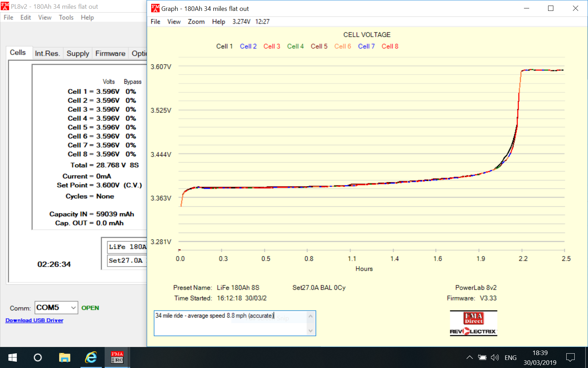The image size is (588, 368).
Task: Toggle the Cell 1 legend label
Action: coord(224,46)
